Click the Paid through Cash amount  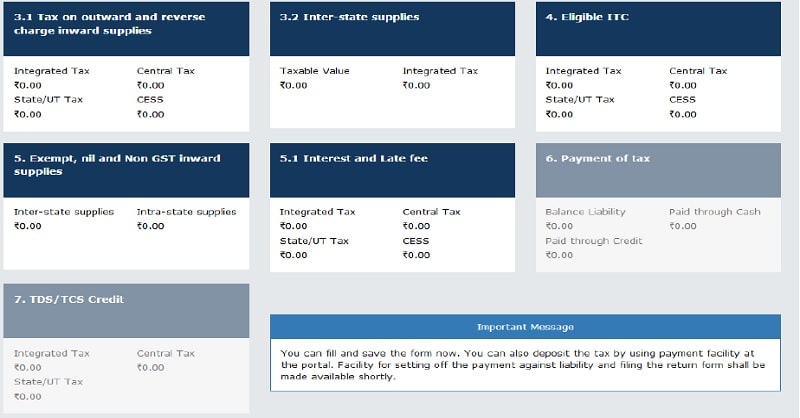coord(683,226)
